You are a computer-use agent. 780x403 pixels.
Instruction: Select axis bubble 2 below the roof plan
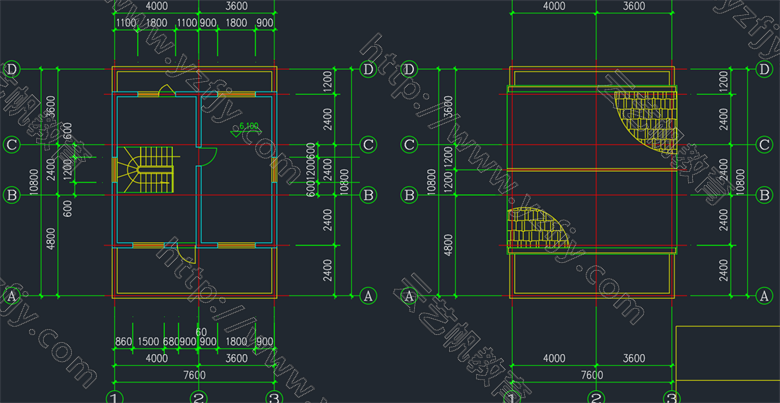point(596,397)
